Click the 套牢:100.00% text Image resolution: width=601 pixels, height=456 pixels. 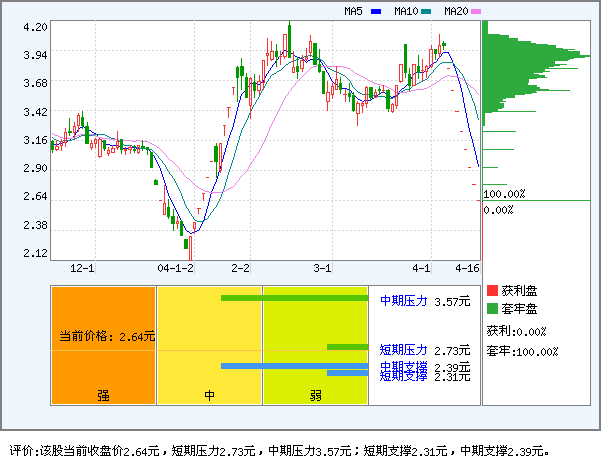point(522,351)
